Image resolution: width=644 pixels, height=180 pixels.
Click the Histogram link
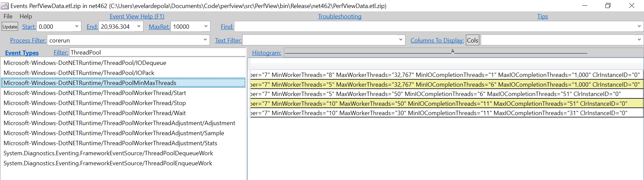(267, 53)
